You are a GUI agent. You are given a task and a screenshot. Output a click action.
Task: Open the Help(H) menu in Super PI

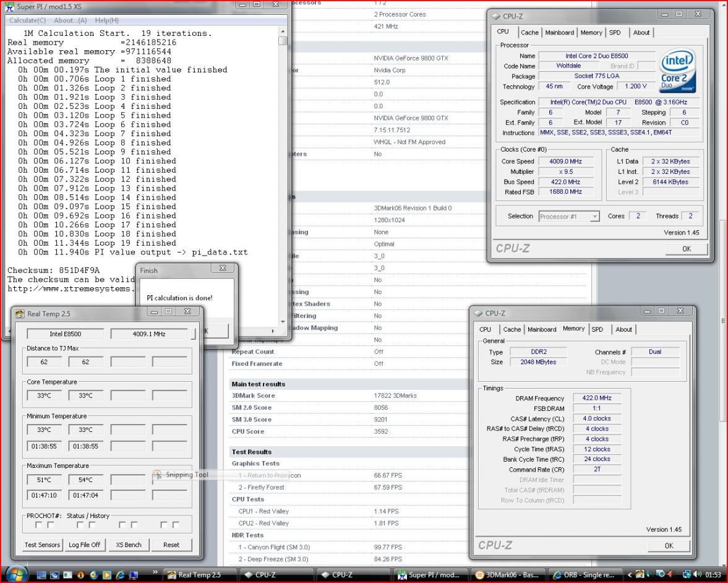point(106,20)
